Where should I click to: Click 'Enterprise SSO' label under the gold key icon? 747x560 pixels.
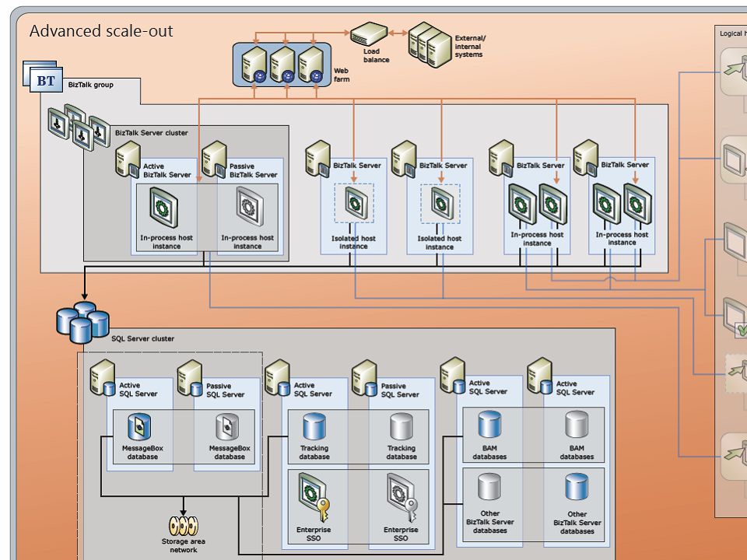point(314,534)
